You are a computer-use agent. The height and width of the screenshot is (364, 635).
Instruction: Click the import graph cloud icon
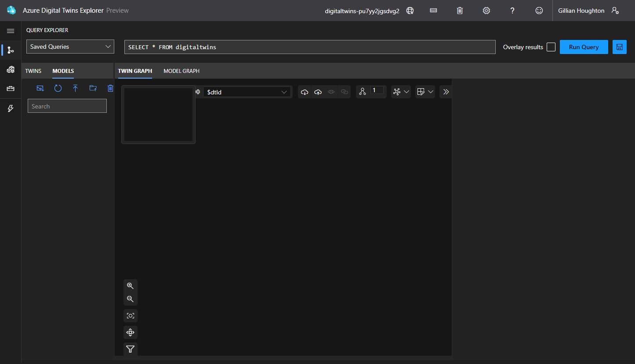(x=305, y=92)
